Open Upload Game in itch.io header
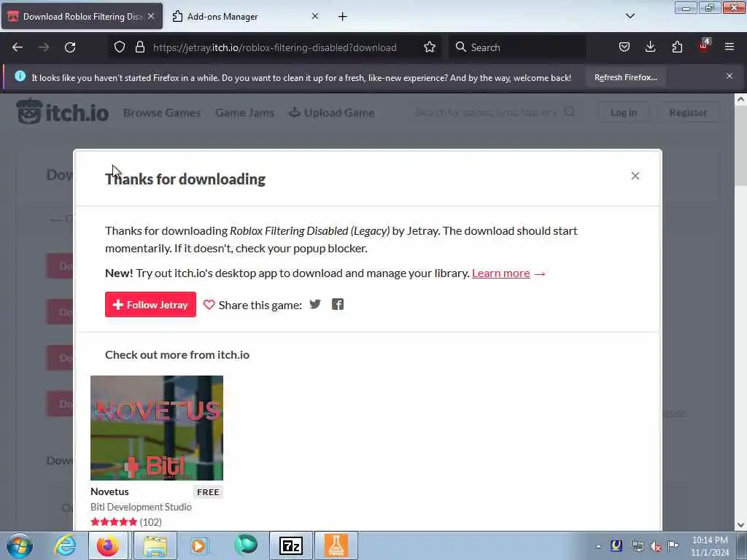The height and width of the screenshot is (560, 747). [x=332, y=113]
